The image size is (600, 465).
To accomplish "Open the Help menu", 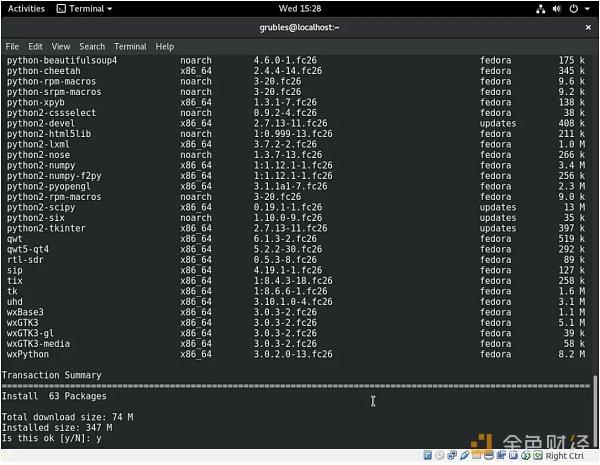I will coord(165,46).
